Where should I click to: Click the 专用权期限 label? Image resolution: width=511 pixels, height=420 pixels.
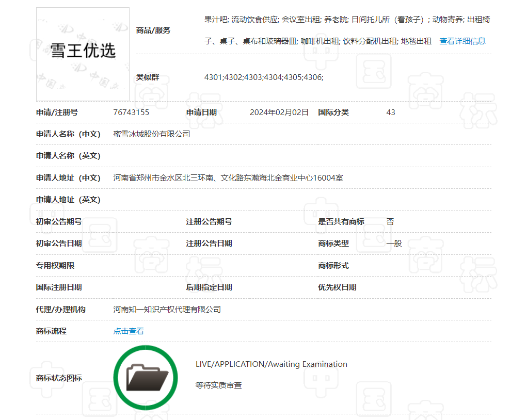point(55,266)
